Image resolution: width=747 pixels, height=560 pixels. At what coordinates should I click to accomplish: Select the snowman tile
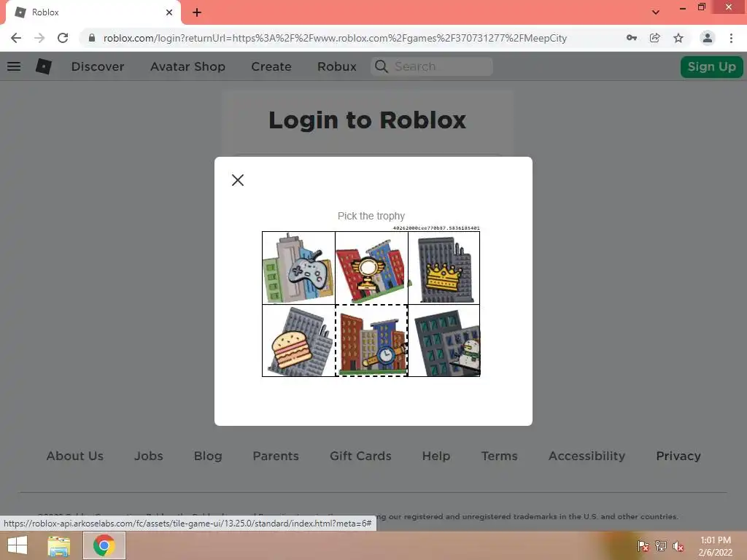tap(444, 341)
